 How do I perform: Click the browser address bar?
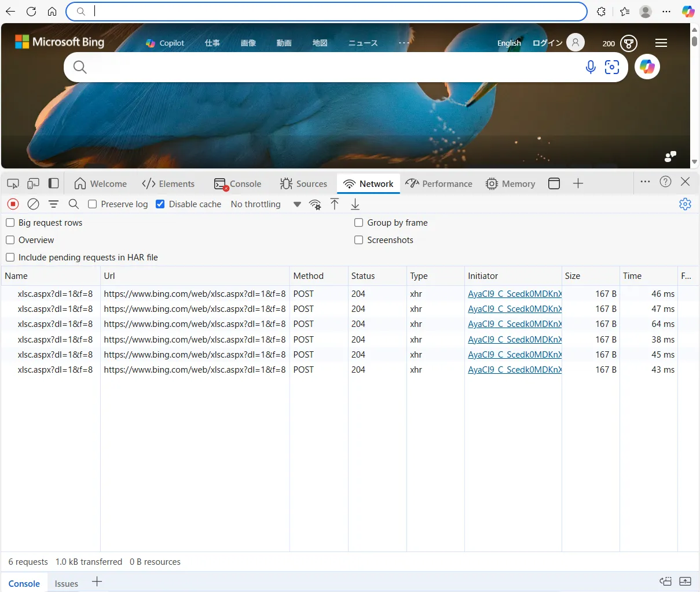click(336, 11)
